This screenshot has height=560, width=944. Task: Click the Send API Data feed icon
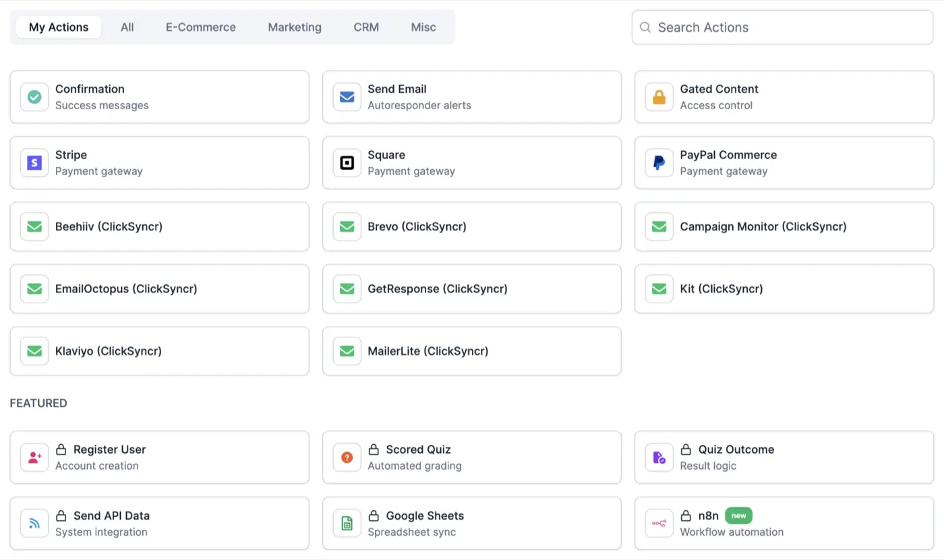(x=34, y=524)
